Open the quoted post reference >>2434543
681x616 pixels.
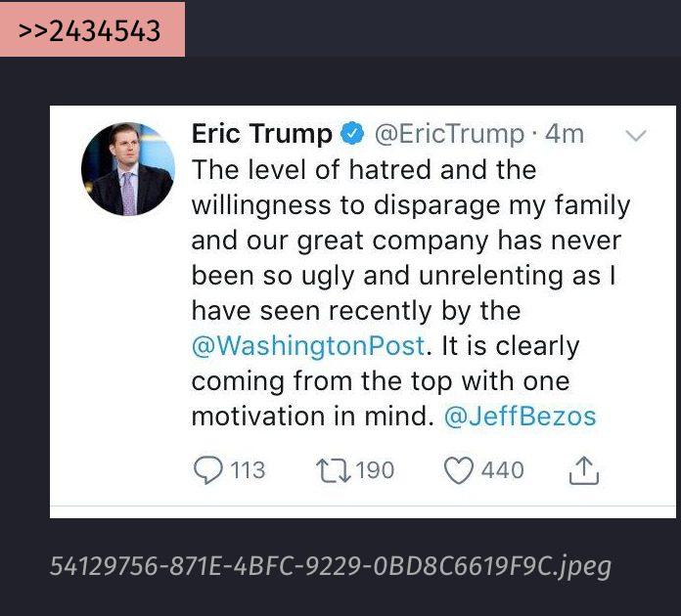click(89, 31)
